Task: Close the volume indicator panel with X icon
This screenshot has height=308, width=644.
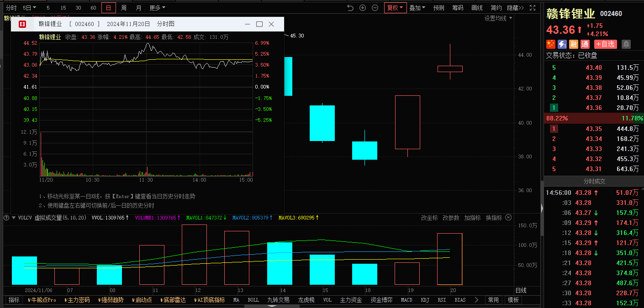Action: [x=508, y=218]
